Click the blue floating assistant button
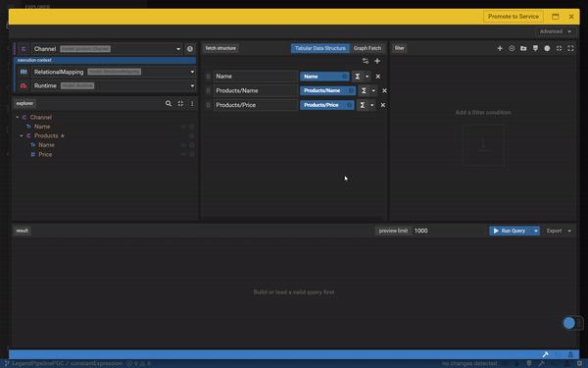Screen dimensions: 588x368 coord(568,323)
